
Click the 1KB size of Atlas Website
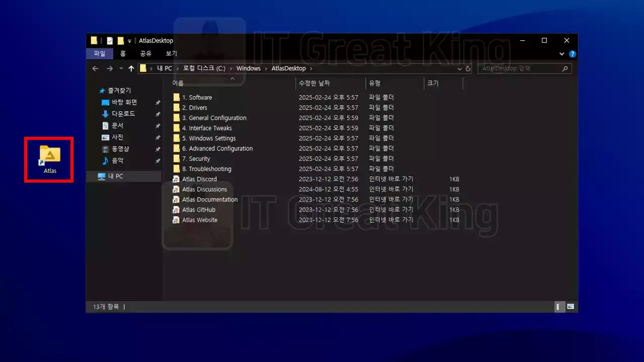click(454, 220)
